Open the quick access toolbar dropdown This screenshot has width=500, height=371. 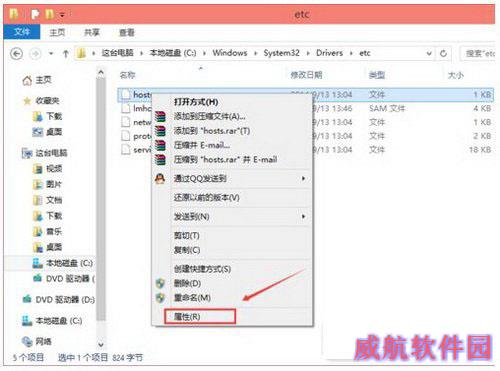62,14
